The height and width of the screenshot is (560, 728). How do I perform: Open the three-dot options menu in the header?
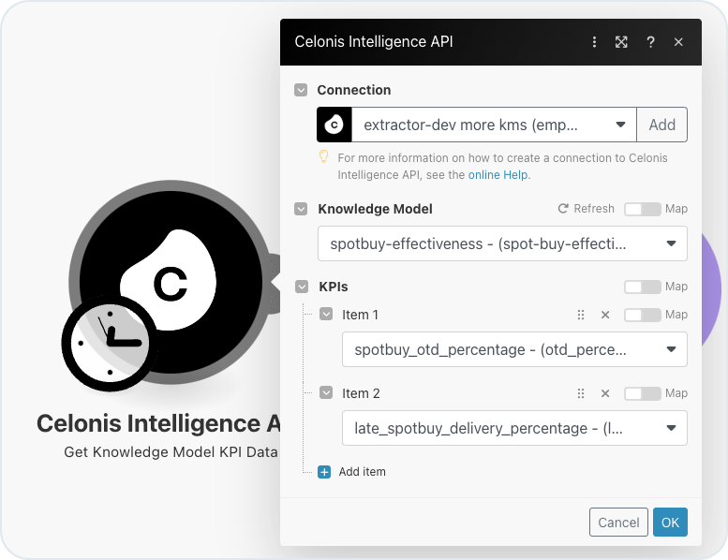(594, 42)
